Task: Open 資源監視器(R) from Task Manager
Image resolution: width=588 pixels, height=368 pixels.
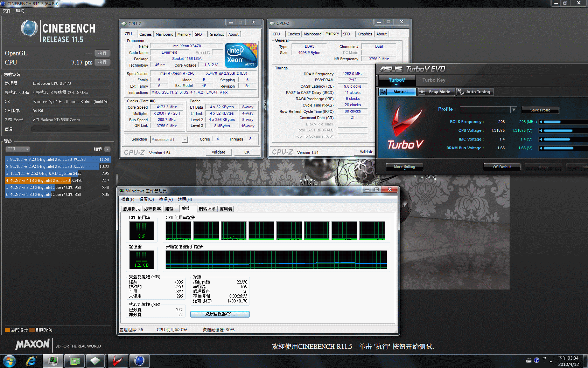Action: (220, 314)
